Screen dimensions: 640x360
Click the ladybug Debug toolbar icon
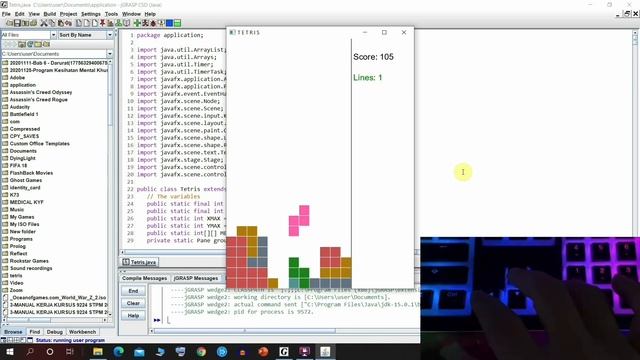(x=153, y=23)
